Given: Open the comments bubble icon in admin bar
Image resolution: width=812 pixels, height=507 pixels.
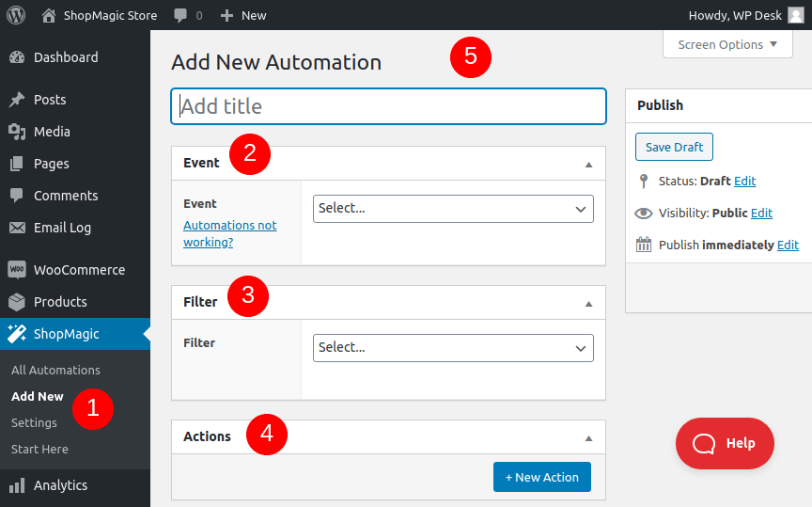Looking at the screenshot, I should coord(180,16).
